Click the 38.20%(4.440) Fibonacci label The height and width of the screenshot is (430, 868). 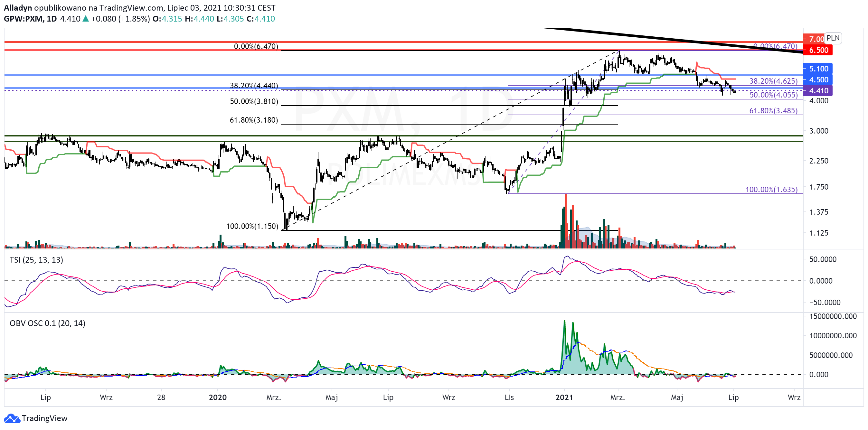coord(254,86)
